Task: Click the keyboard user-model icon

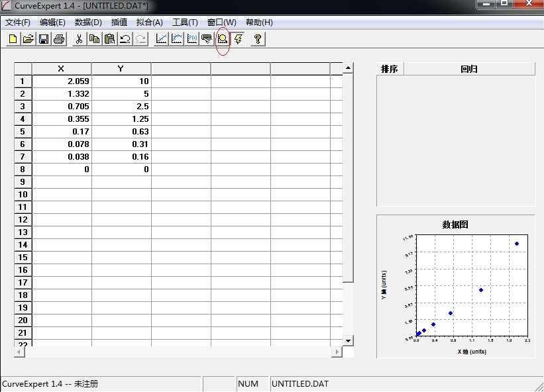Action: (207, 39)
